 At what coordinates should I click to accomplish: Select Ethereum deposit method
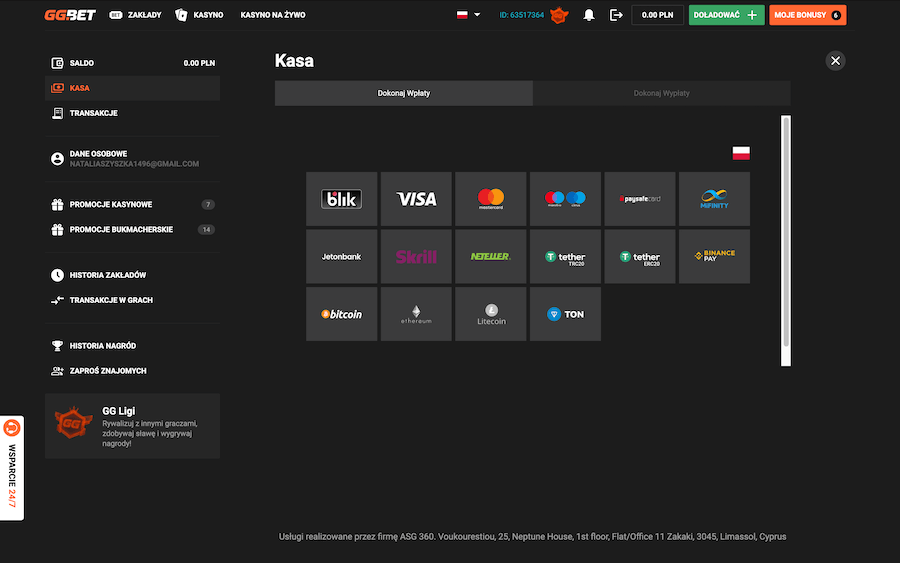(x=416, y=314)
